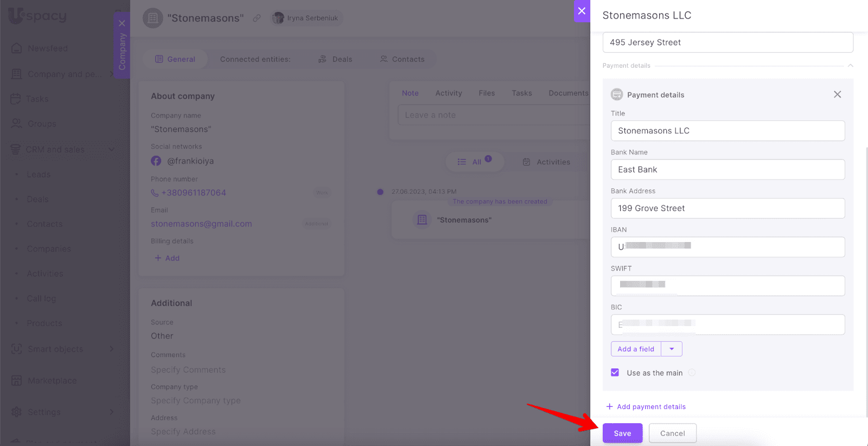The image size is (868, 446).
Task: Open Marketplace in the sidebar
Action: 52,381
